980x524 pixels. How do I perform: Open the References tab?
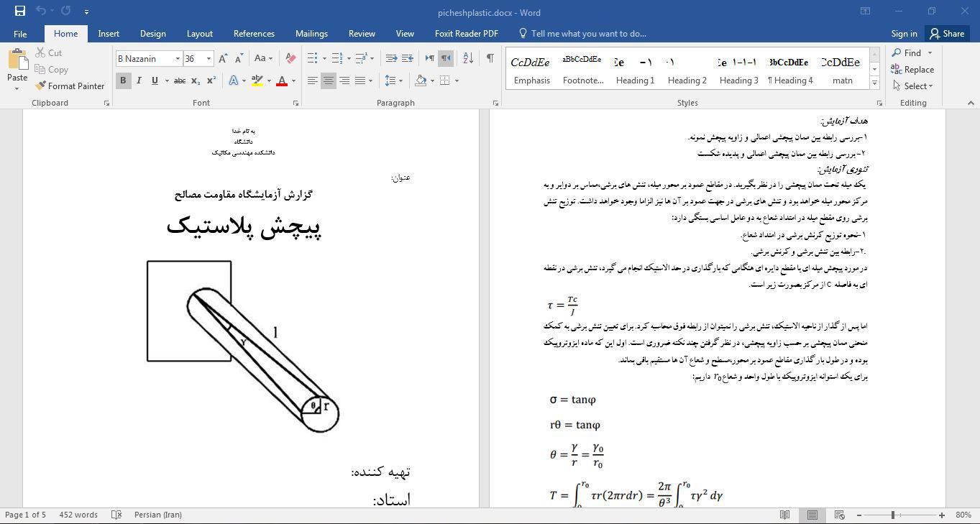tap(254, 34)
